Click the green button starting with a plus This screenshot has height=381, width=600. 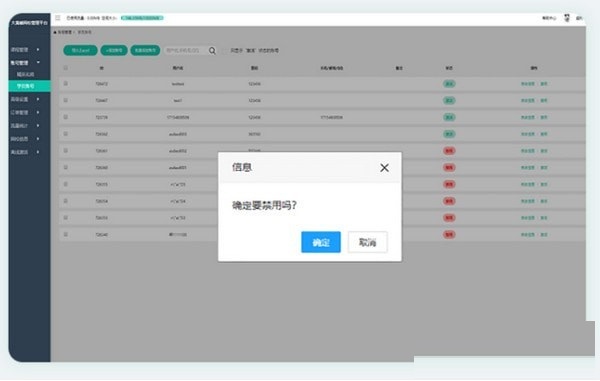pyautogui.click(x=114, y=50)
